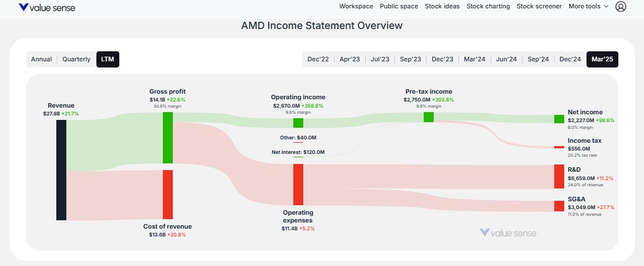The width and height of the screenshot is (644, 266).
Task: Click the Pre-tax income $2,750.0M value
Action: [x=417, y=100]
